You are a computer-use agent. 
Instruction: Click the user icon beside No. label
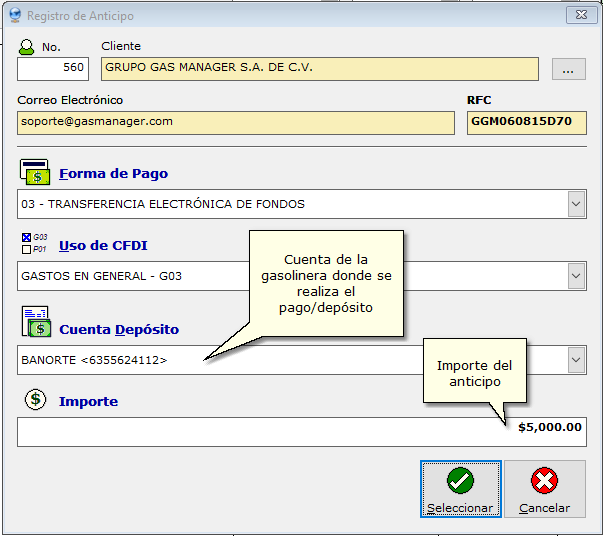tap(27, 47)
